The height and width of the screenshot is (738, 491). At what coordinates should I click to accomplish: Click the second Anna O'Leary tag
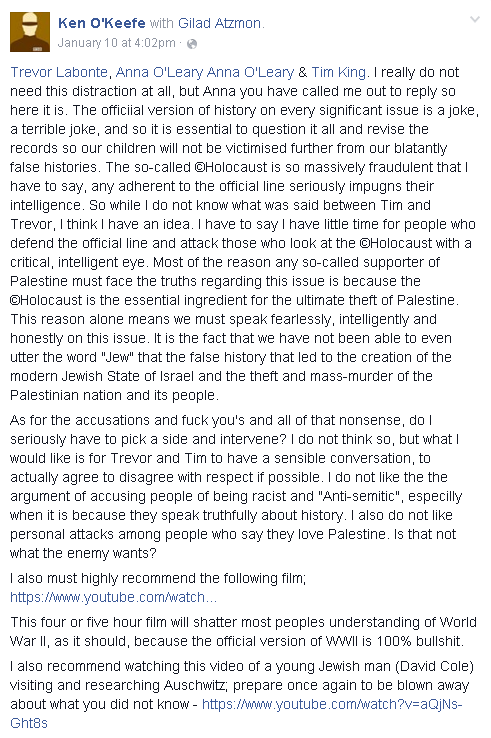250,72
